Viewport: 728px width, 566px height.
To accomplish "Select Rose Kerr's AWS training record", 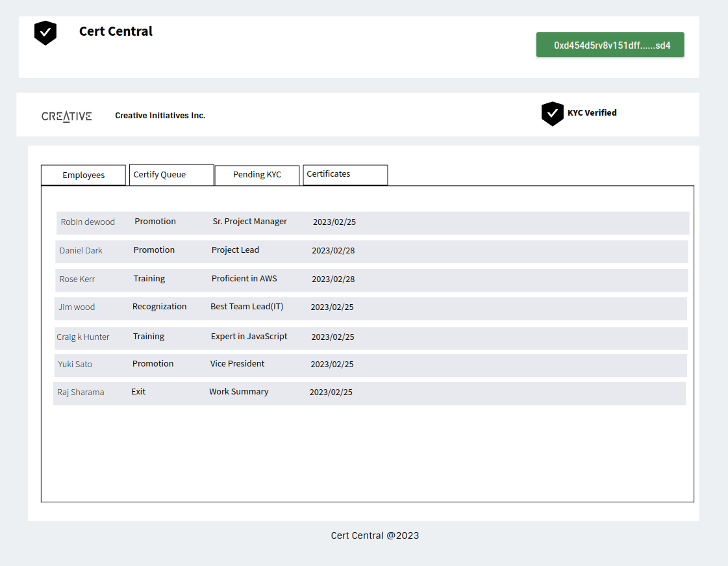I will point(370,279).
